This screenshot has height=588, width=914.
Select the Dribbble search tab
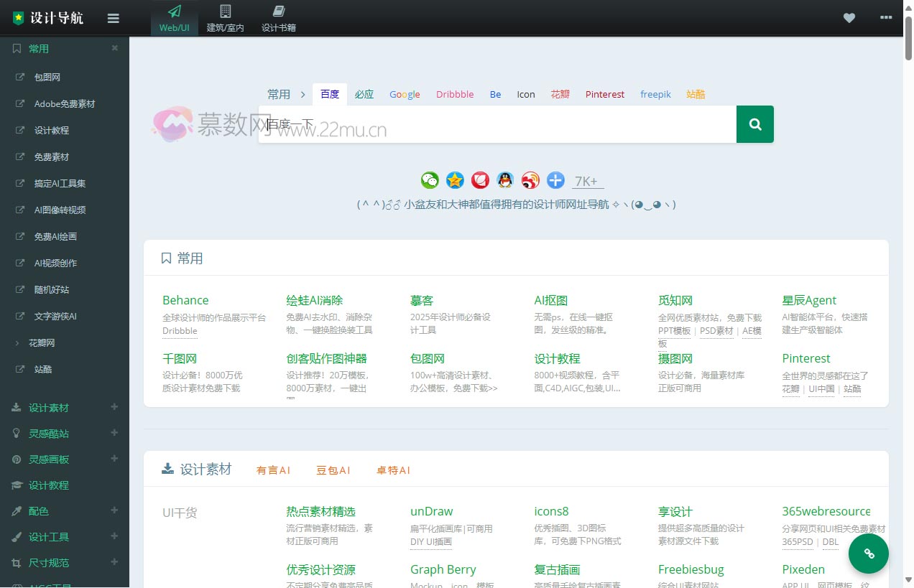pos(454,94)
